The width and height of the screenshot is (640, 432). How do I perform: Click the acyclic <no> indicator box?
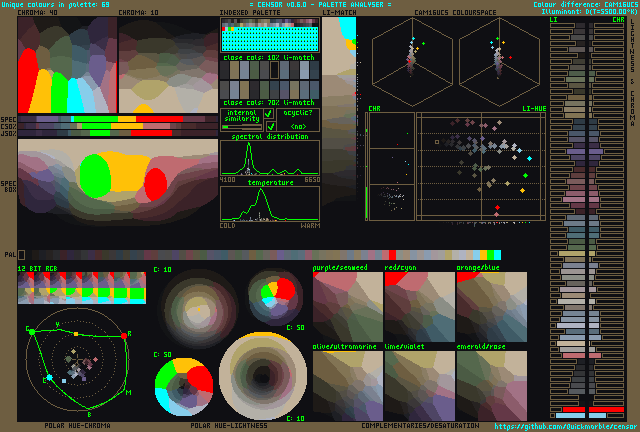coord(299,127)
